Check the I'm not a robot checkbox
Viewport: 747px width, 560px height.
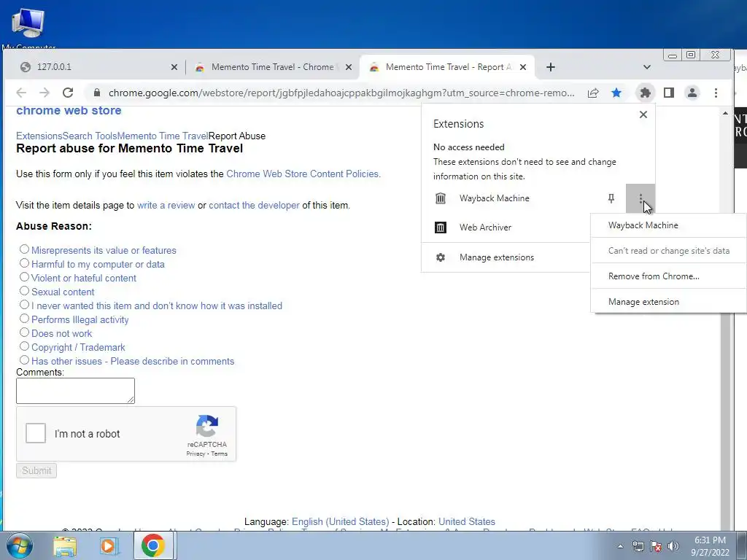point(36,433)
